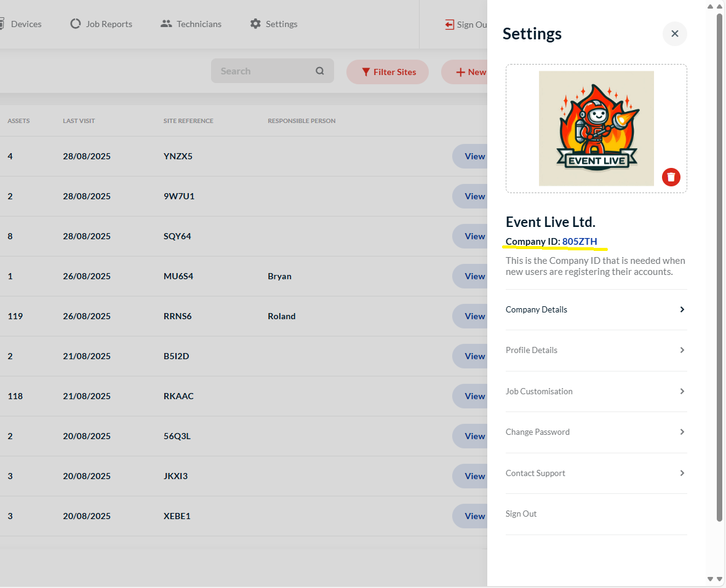Click the plus icon on New button
726x588 pixels.
(460, 72)
